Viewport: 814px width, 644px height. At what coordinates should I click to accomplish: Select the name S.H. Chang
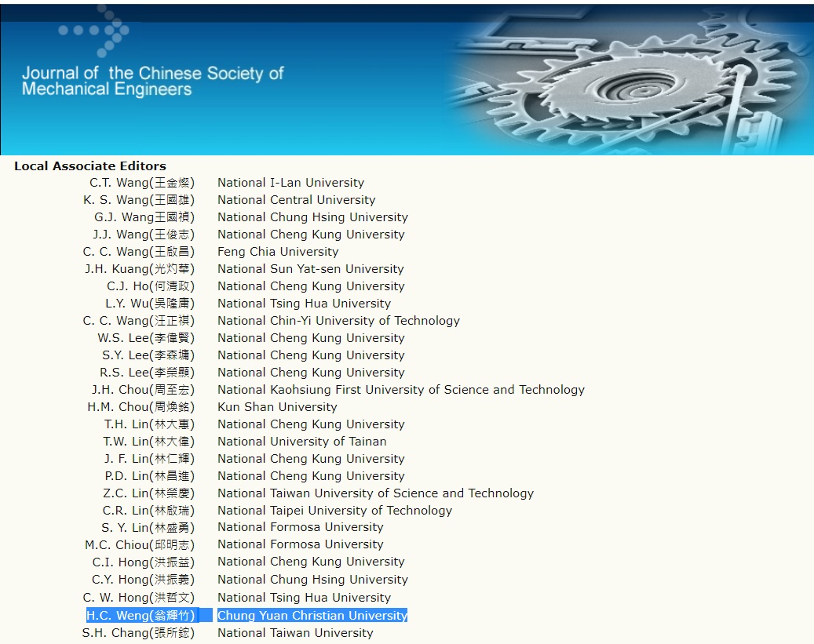point(138,633)
